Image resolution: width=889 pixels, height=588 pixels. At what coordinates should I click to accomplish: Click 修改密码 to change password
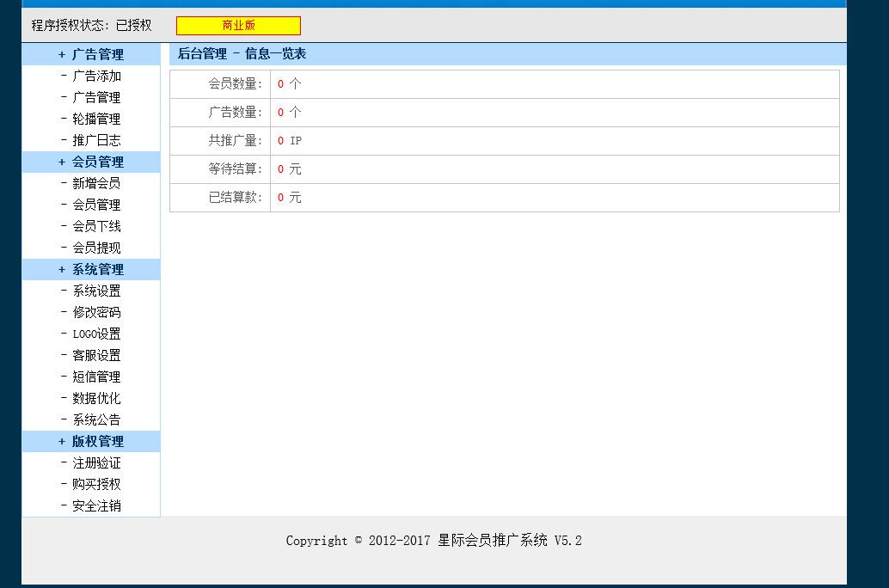pos(96,312)
